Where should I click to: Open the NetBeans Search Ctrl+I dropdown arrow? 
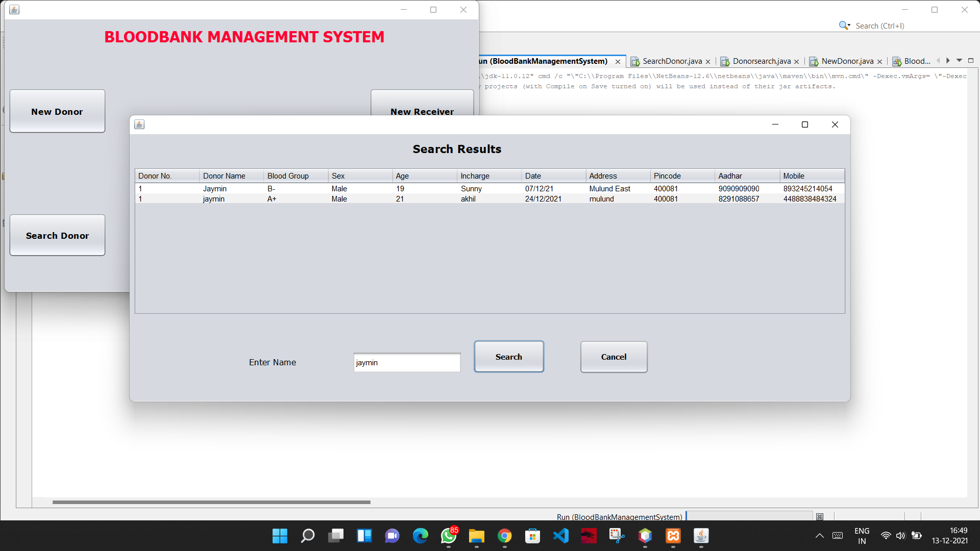coord(849,25)
